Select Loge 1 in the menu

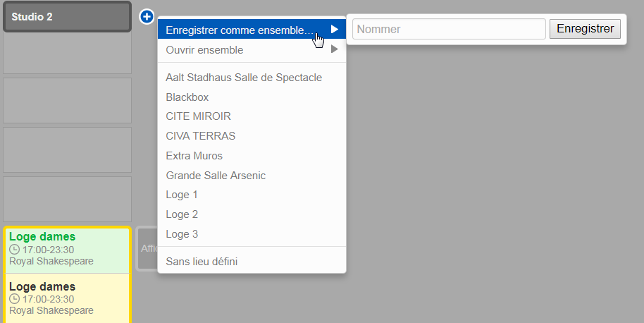tap(182, 194)
